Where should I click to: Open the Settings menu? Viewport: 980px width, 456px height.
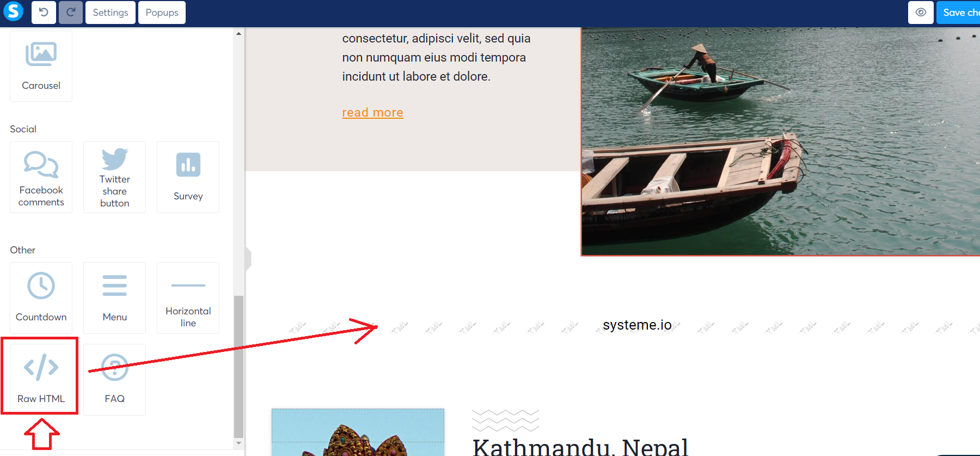point(111,13)
